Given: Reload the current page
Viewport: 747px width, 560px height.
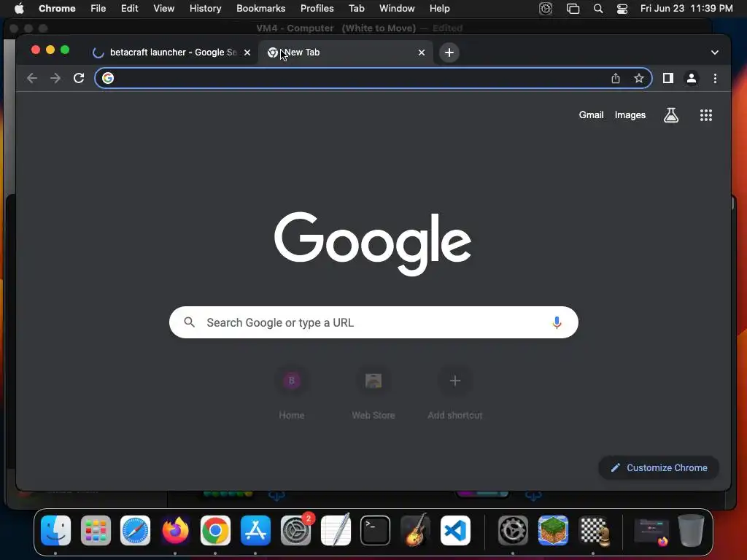Looking at the screenshot, I should click(x=79, y=78).
